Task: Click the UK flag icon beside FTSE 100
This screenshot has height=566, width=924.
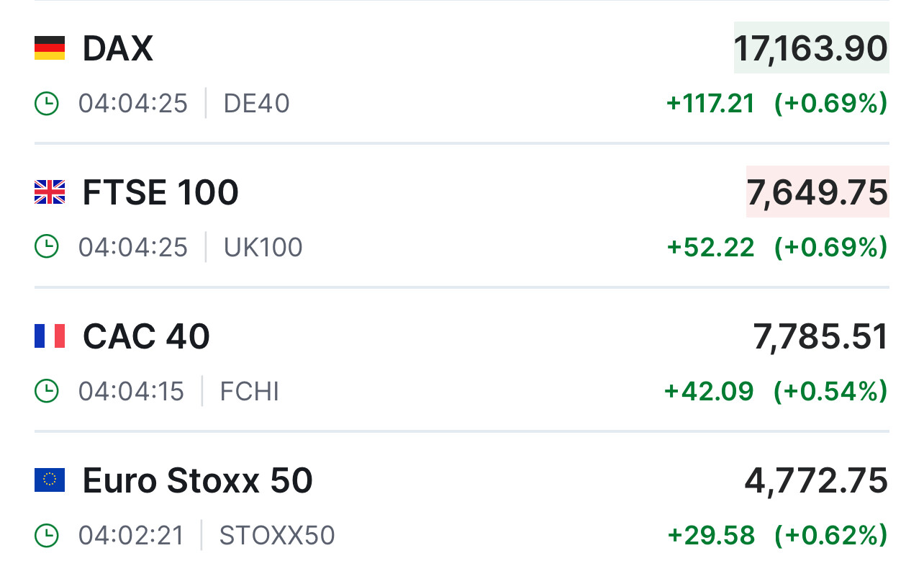Action: 50,192
